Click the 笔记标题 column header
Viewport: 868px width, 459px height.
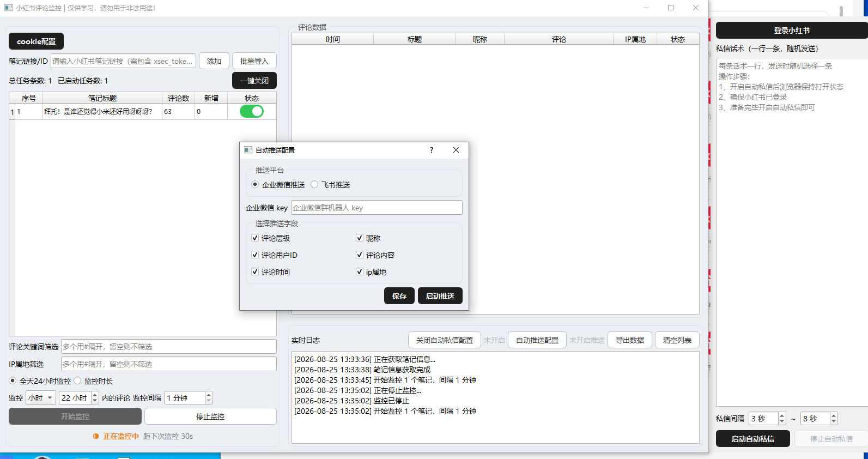coord(102,98)
